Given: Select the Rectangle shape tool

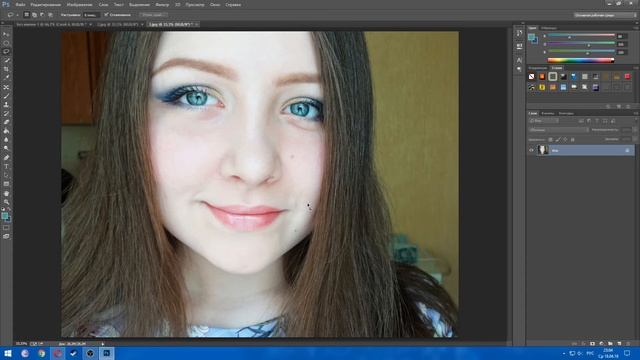Looking at the screenshot, I should click(6, 184).
